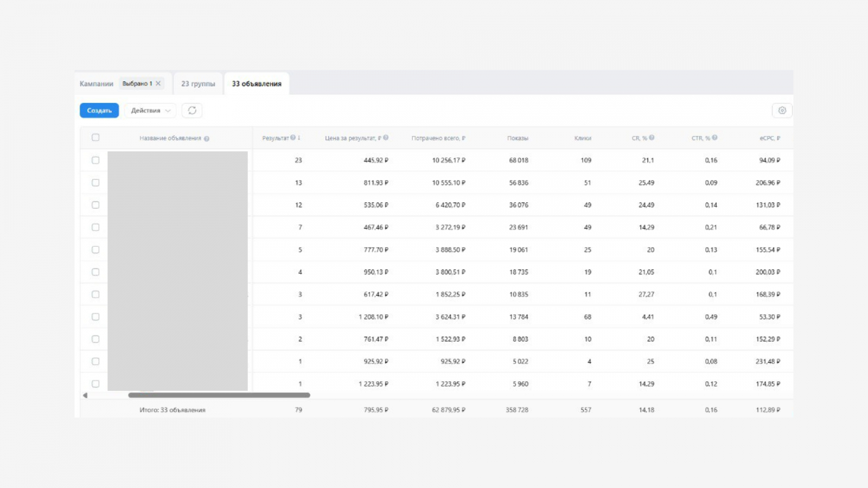Viewport: 868px width, 488px height.
Task: Click the 358 728 total impressions value
Action: coord(517,410)
